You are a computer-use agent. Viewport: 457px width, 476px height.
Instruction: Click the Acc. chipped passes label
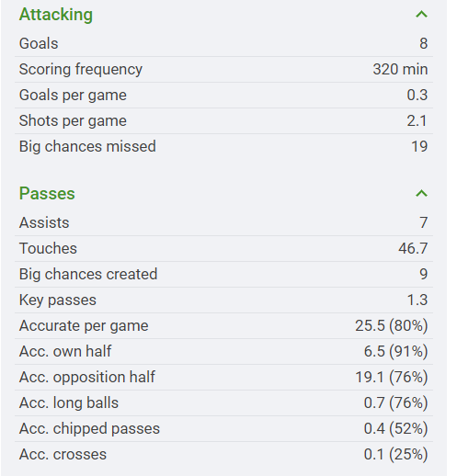tap(89, 428)
